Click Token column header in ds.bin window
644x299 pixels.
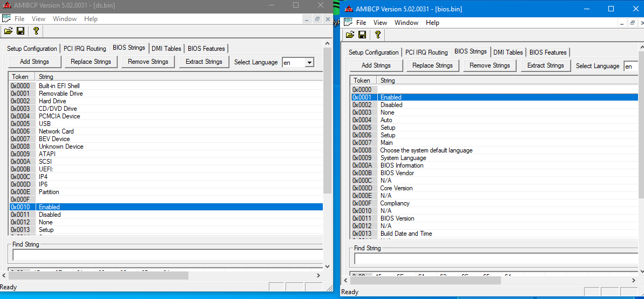tap(22, 77)
